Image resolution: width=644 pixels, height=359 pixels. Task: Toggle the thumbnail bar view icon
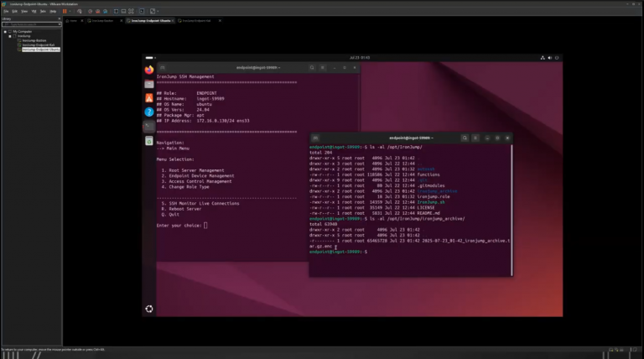coord(123,11)
